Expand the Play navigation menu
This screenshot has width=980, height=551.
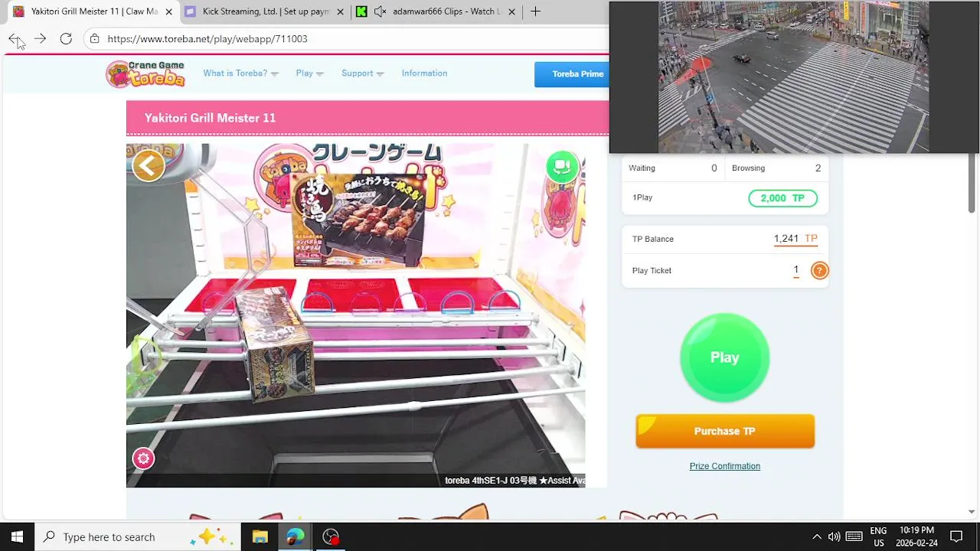click(309, 73)
